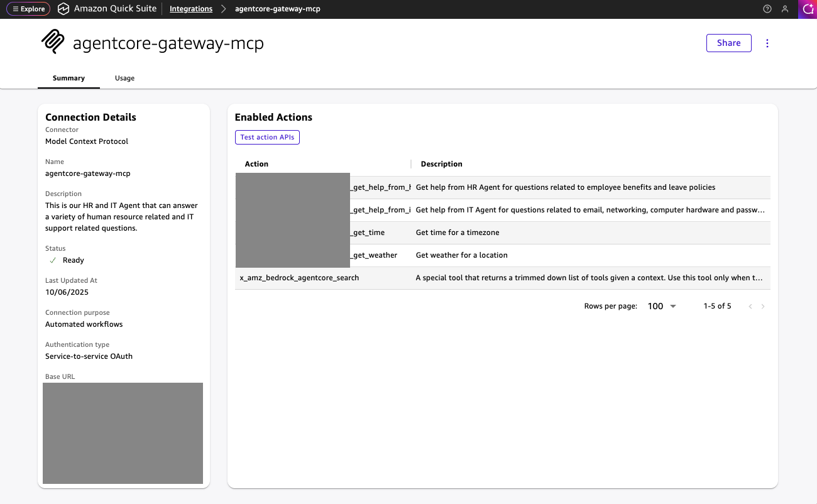Open the Explore navigation menu

point(28,9)
